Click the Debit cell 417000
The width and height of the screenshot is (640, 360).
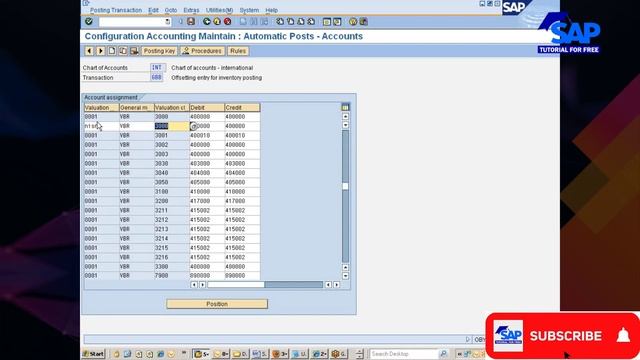[x=207, y=201]
